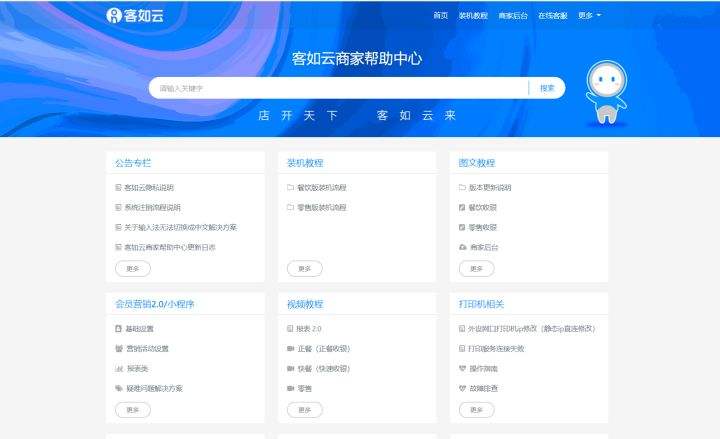The width and height of the screenshot is (720, 439).
Task: Go to 首页 in top navigation
Action: tap(440, 16)
